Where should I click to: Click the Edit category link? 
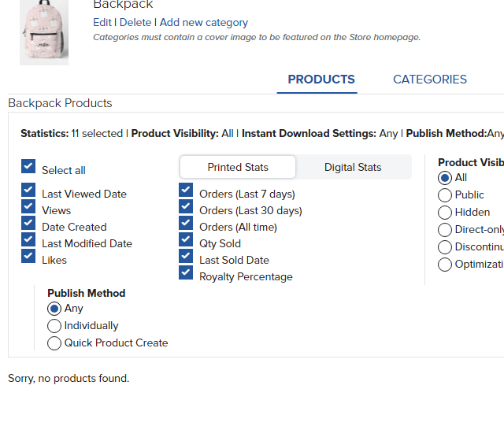point(102,23)
